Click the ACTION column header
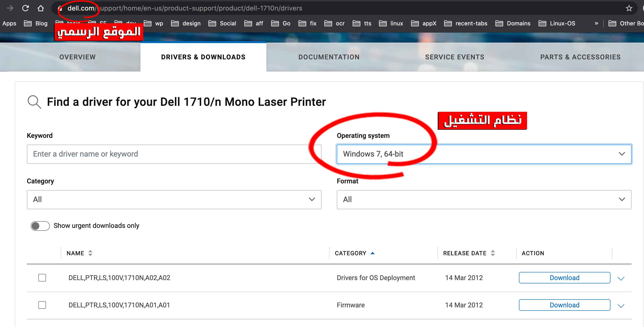Viewport: 644px width, 327px height. coord(533,253)
